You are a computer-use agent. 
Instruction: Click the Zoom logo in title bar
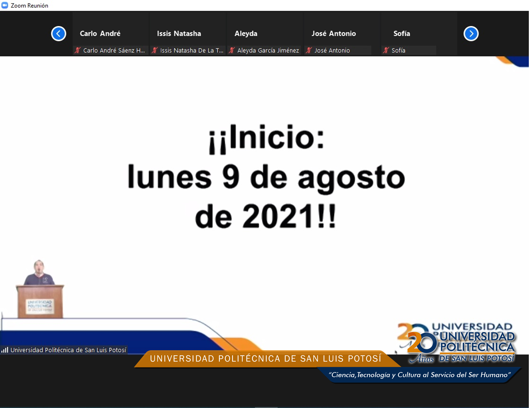[5, 5]
